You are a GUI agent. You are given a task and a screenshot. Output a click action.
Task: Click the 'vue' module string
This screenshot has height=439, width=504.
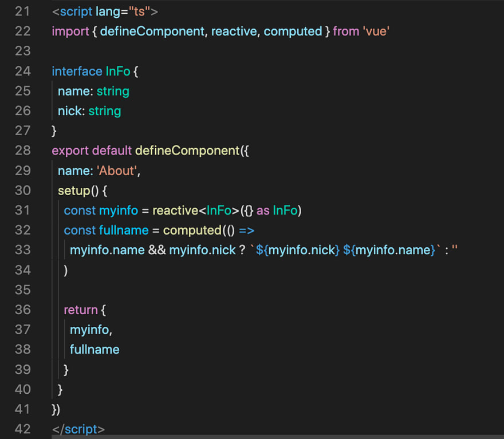(376, 31)
